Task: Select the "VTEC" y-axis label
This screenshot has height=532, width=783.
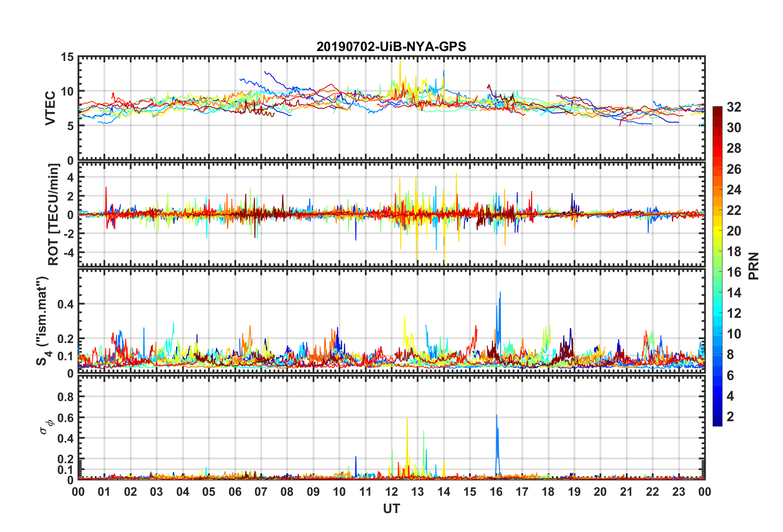Action: [50, 108]
